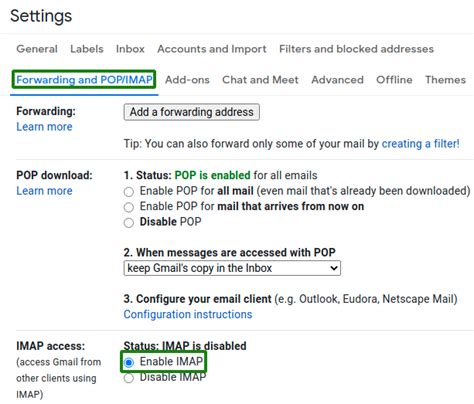Image resolution: width=474 pixels, height=404 pixels.
Task: Switch to Chat and Meet tab
Action: click(260, 80)
